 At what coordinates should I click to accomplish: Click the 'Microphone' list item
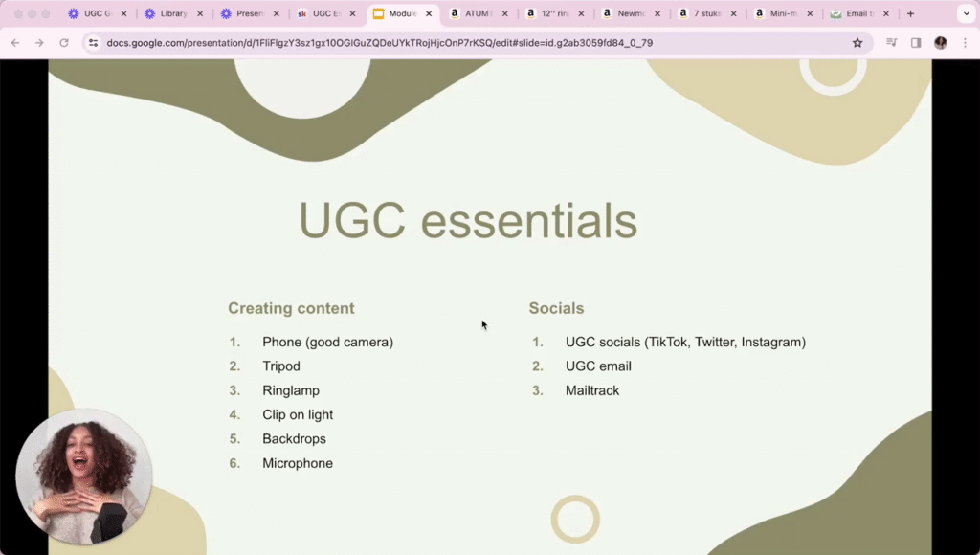click(x=298, y=463)
